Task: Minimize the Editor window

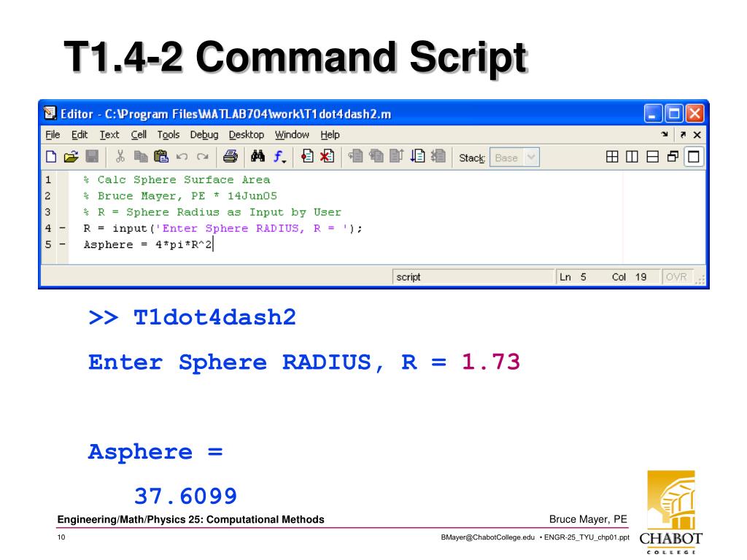Action: (x=653, y=114)
